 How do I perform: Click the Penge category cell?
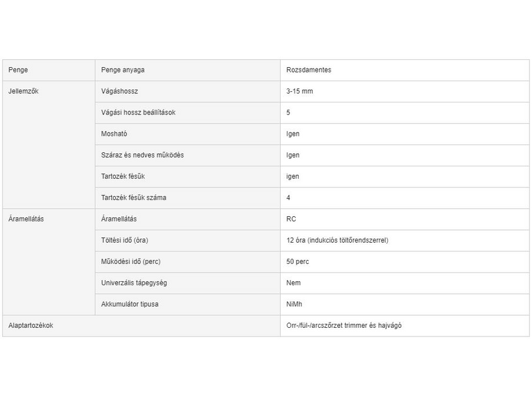18,70
